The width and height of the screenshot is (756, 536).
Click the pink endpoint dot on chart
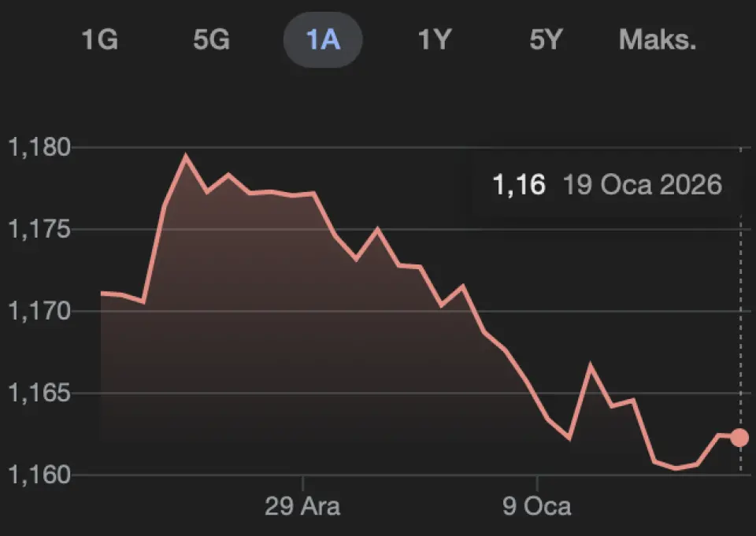[x=739, y=438]
